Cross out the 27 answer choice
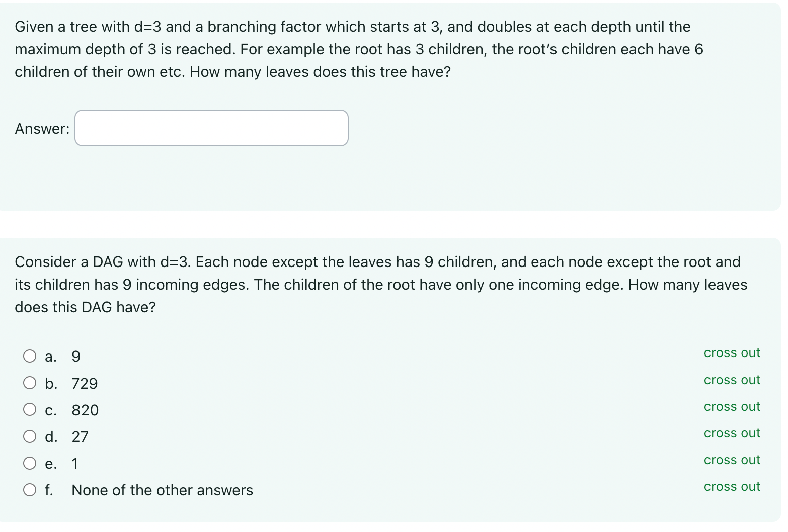 click(x=732, y=433)
